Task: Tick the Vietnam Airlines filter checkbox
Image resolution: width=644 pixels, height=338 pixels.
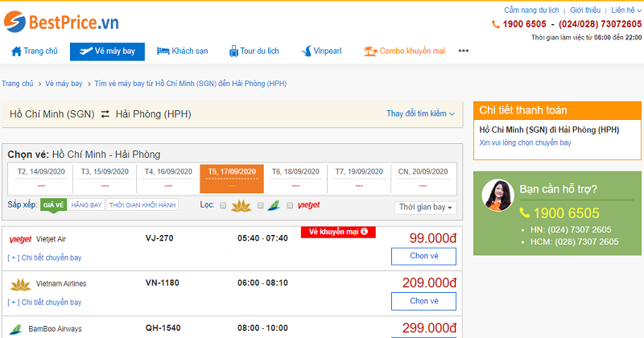Action: point(223,205)
